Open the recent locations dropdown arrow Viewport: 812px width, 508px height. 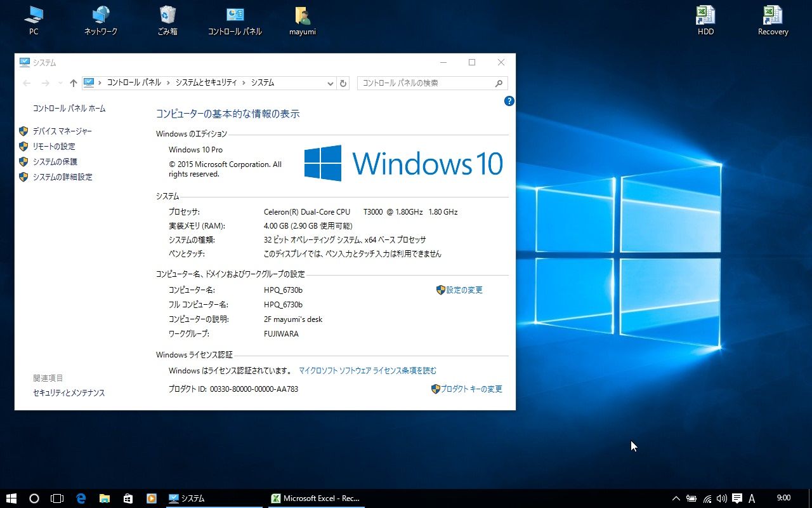60,83
